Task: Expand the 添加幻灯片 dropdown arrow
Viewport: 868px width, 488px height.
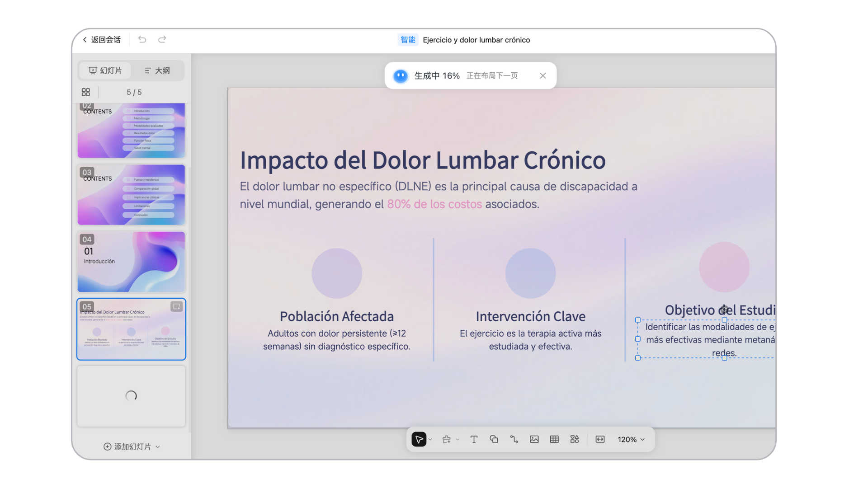Action: click(158, 446)
